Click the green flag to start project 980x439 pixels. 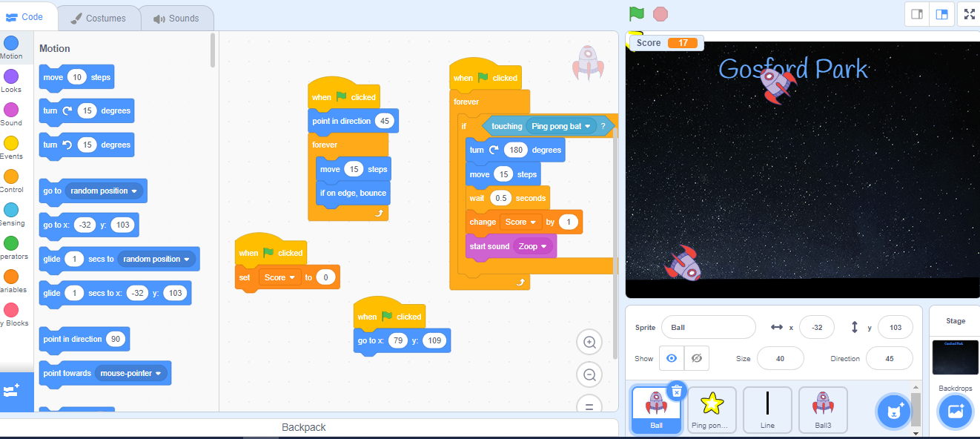(x=636, y=13)
